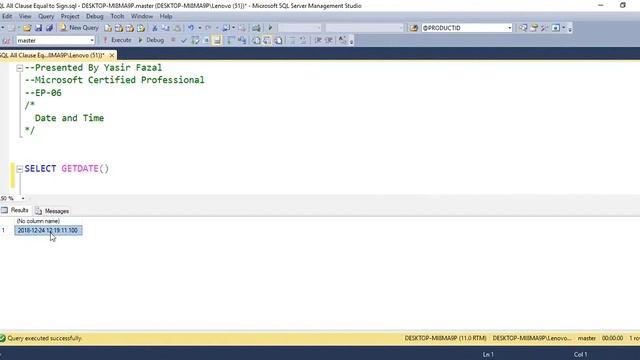Image resolution: width=640 pixels, height=360 pixels.
Task: Navigate forward in the editor
Action: [x=242, y=28]
